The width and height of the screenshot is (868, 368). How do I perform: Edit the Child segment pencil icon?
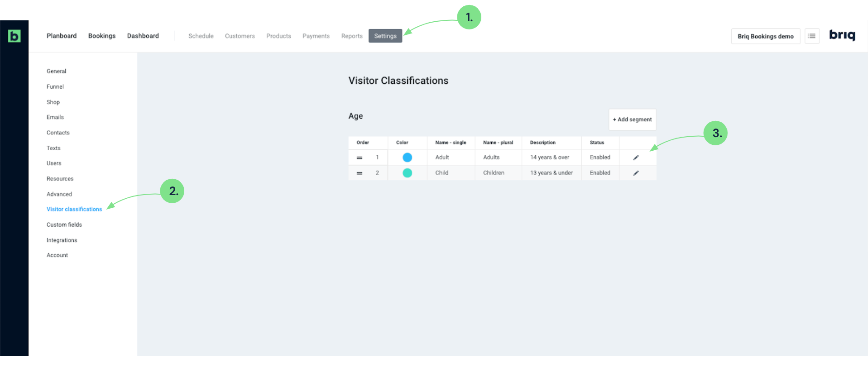[636, 173]
